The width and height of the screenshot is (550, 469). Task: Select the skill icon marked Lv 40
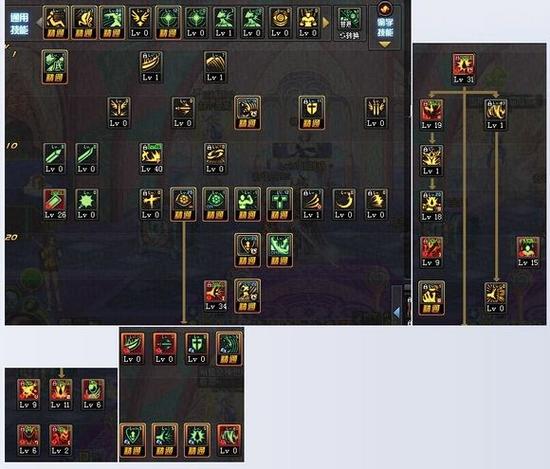point(151,158)
